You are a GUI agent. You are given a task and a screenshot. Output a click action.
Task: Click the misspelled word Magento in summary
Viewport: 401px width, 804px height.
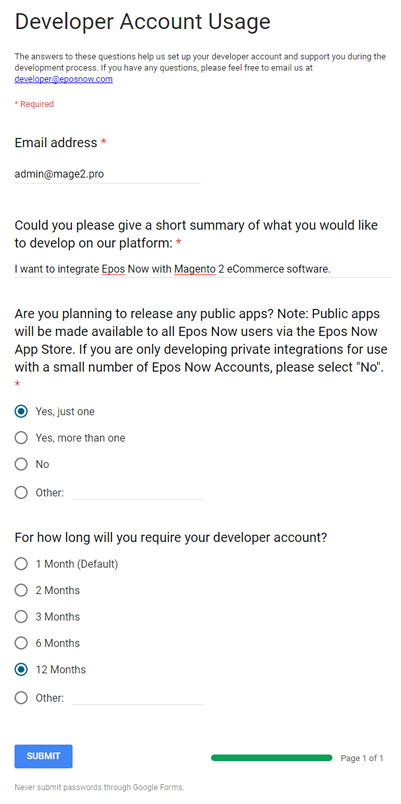coord(194,269)
